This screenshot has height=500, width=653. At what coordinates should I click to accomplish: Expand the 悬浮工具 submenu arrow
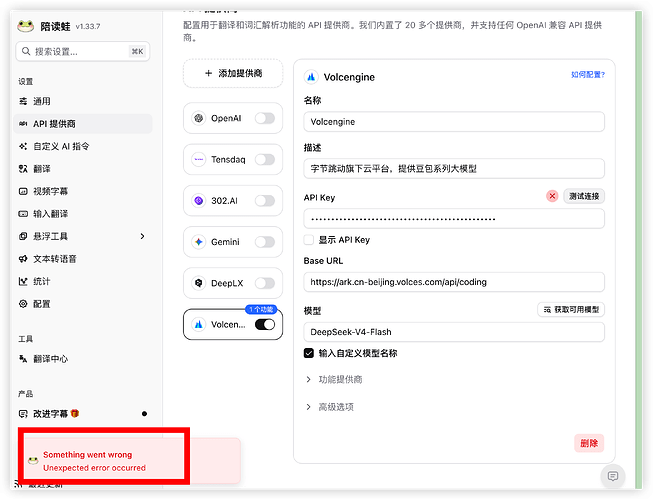[x=142, y=236]
